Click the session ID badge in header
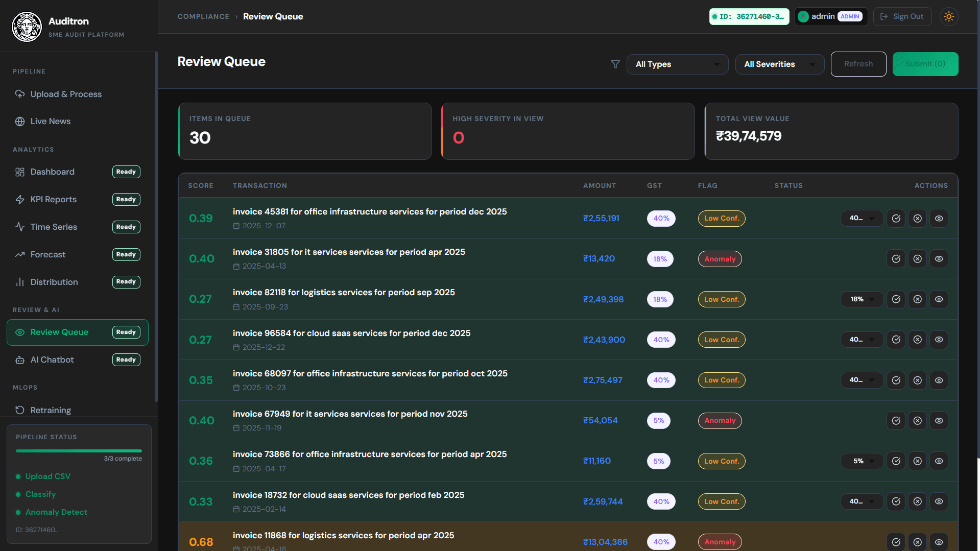 click(x=749, y=16)
